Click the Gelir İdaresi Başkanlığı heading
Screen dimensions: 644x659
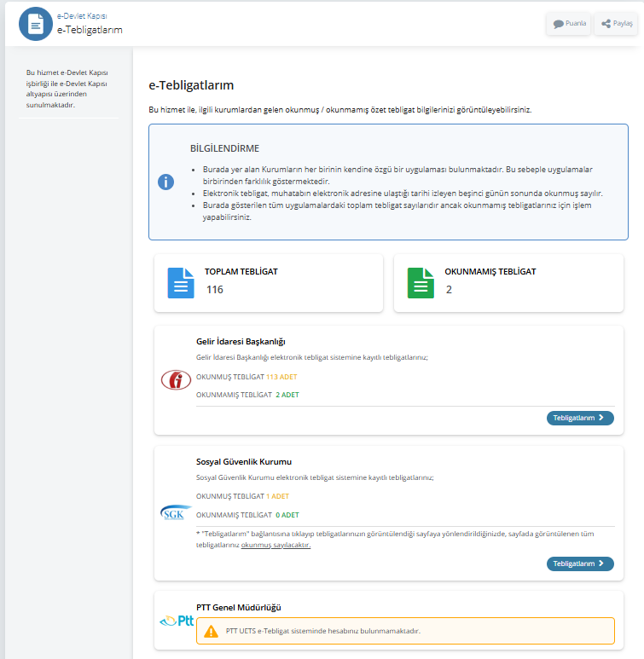click(241, 341)
